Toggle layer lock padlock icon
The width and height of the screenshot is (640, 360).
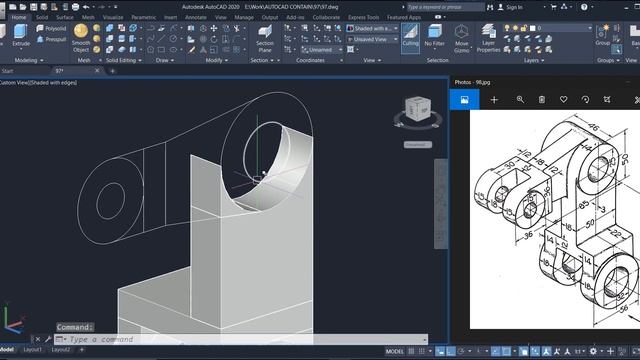point(524,28)
